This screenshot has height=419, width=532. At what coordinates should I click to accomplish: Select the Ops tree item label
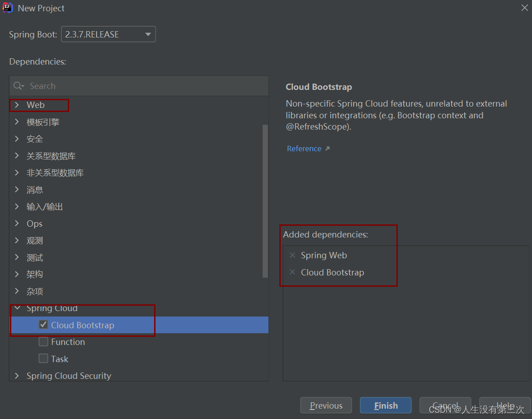[x=35, y=224]
